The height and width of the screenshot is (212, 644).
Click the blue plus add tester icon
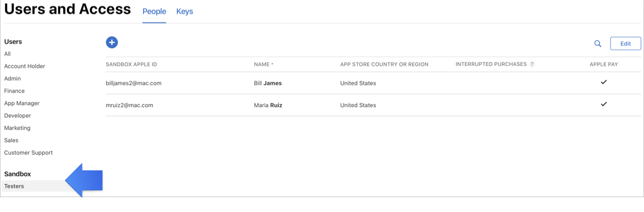pyautogui.click(x=112, y=43)
